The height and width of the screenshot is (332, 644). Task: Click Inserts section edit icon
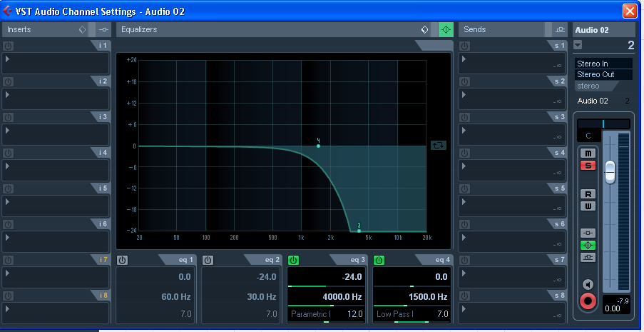click(x=104, y=29)
